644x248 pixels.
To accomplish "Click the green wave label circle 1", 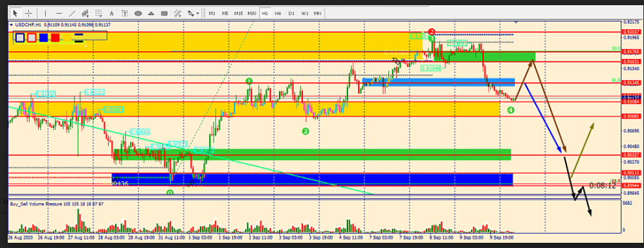I will click(249, 82).
